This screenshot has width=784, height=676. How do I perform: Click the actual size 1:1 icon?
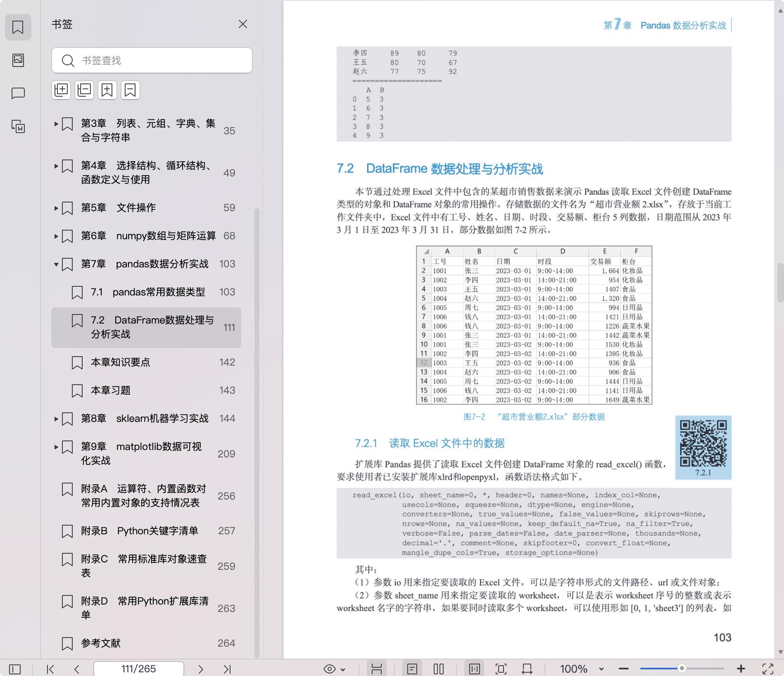pos(474,669)
